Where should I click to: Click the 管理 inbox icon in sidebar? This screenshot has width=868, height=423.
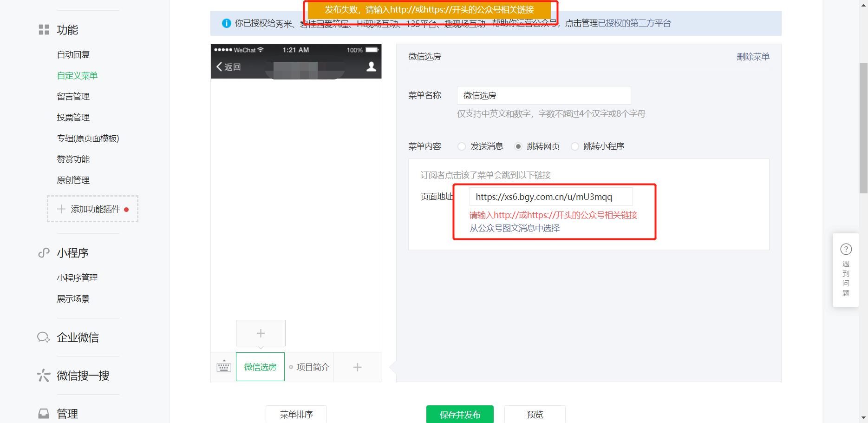click(44, 414)
